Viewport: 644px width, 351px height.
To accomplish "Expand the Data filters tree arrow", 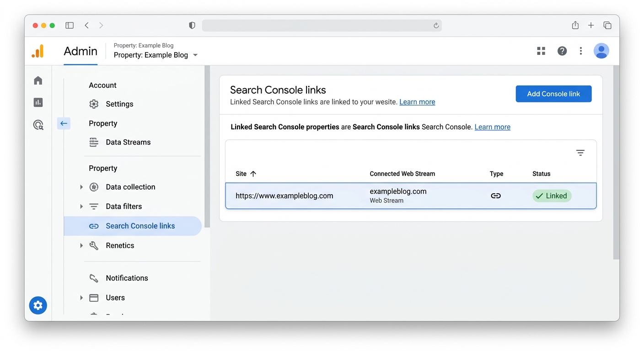I will click(x=81, y=207).
